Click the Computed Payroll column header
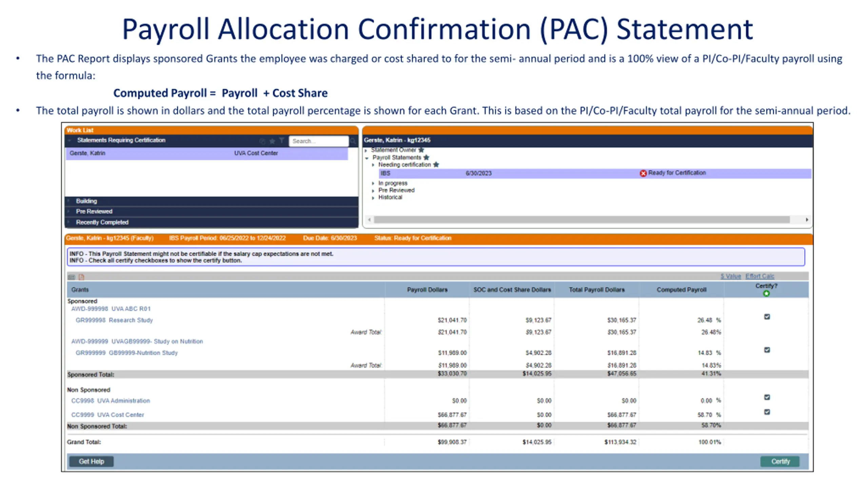Image resolution: width=868 pixels, height=488 pixels. tap(681, 290)
